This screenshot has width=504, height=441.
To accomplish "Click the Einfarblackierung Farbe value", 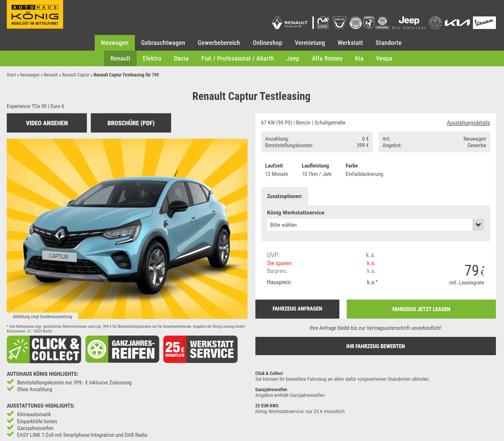I will click(x=364, y=174).
